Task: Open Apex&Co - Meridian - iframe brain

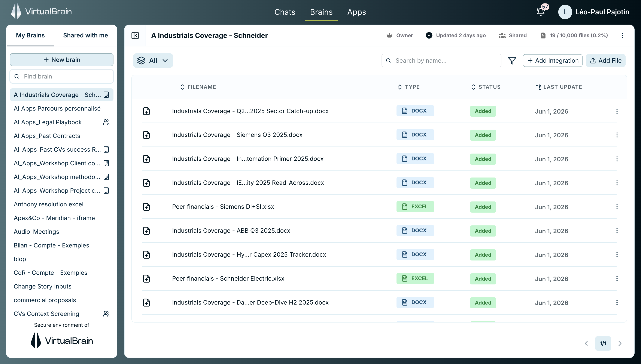Action: (x=61, y=218)
